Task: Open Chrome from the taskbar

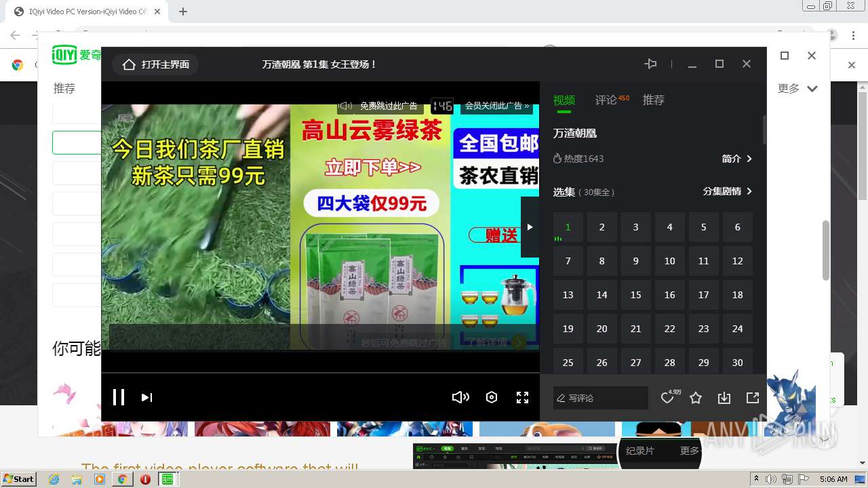Action: (122, 479)
